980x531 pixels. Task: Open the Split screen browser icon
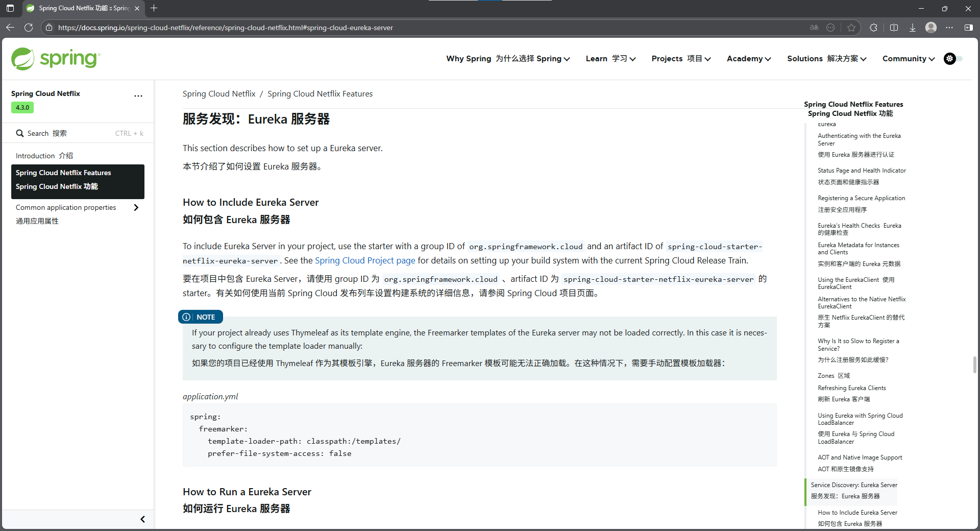click(x=894, y=28)
